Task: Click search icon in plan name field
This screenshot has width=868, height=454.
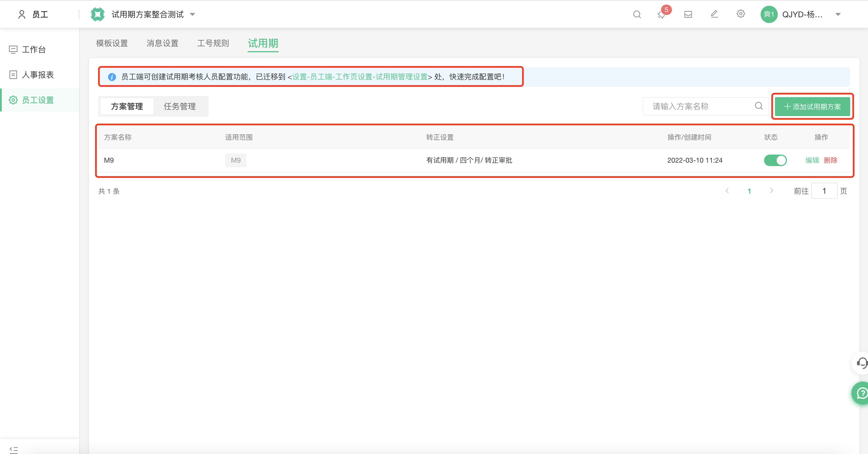Action: click(x=759, y=106)
